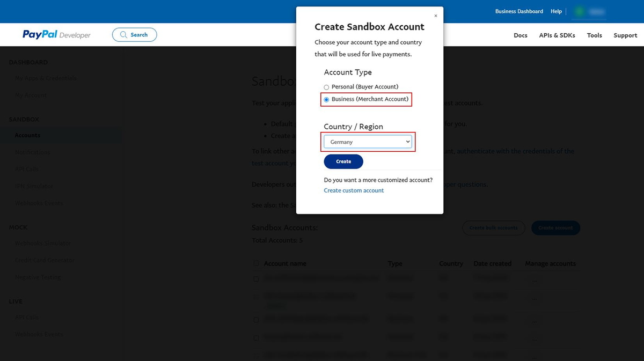This screenshot has height=361, width=644.
Task: Open the Support menu
Action: [x=625, y=35]
